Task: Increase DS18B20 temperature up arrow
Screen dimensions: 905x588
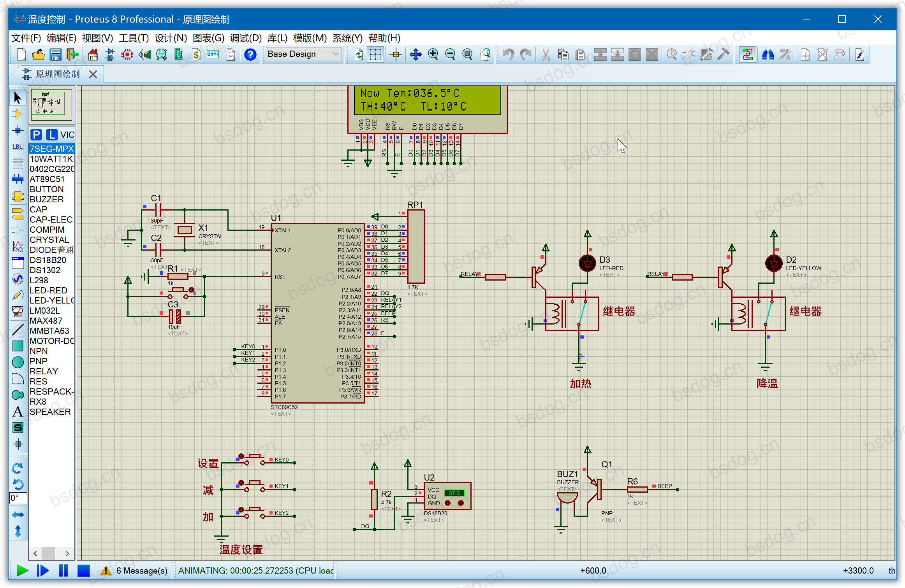Action: pos(461,503)
